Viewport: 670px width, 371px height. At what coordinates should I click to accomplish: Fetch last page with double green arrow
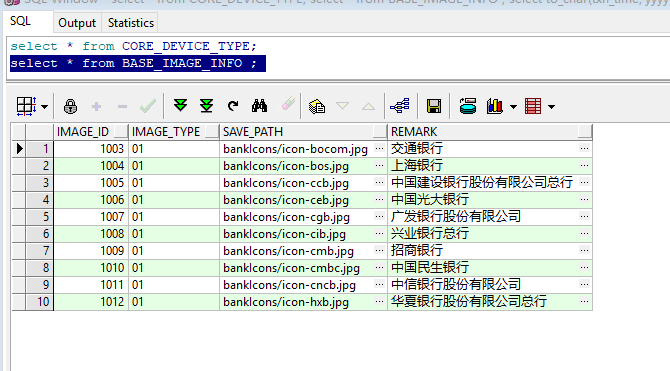click(206, 106)
